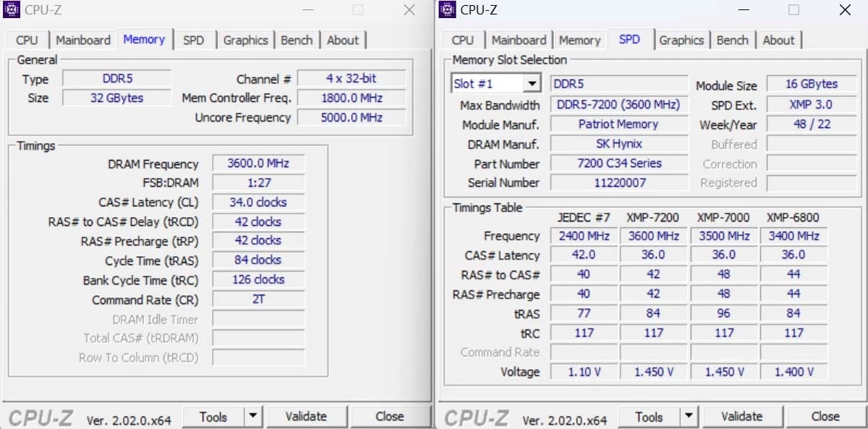Open the CPU tab in right window
The height and width of the screenshot is (429, 868).
coord(463,41)
